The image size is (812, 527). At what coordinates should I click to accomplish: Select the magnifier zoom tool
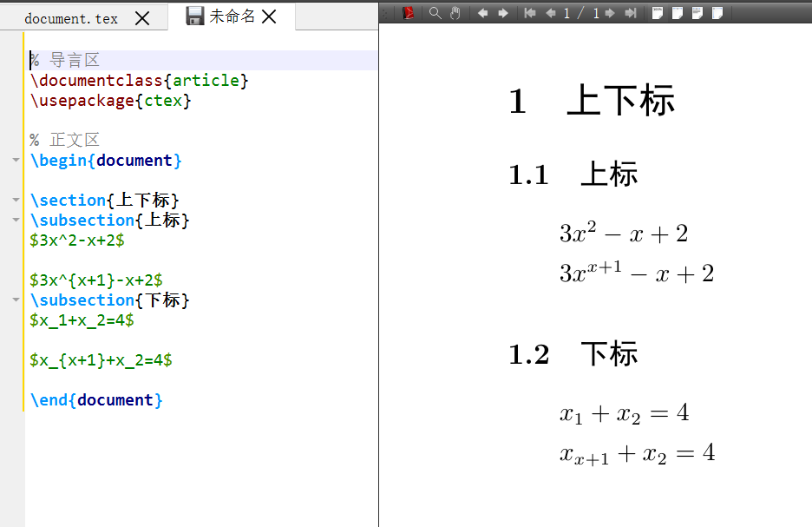pyautogui.click(x=435, y=13)
